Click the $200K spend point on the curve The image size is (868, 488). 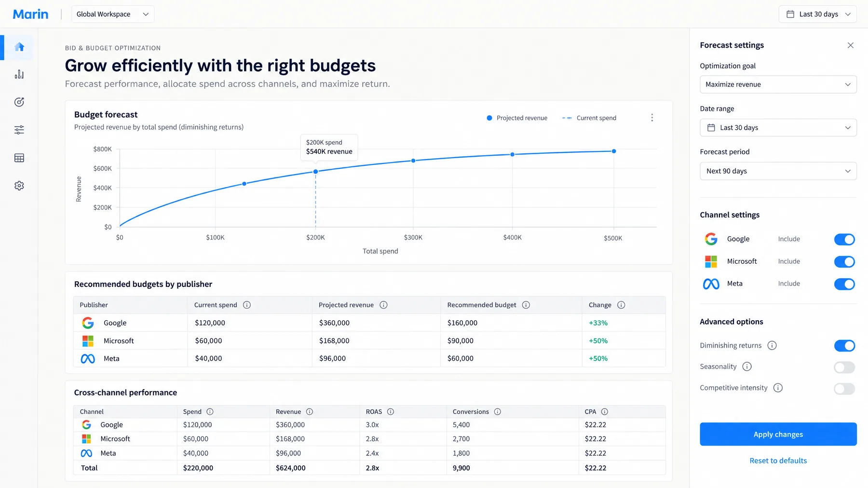click(316, 172)
